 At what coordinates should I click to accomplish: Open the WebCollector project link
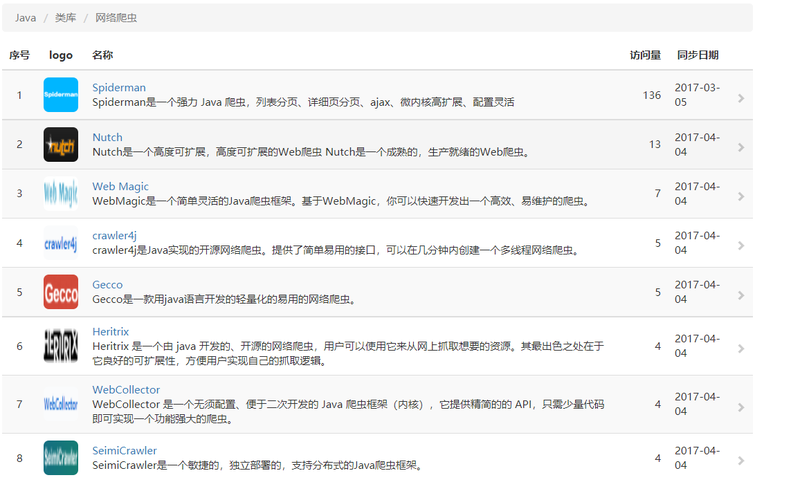point(126,390)
